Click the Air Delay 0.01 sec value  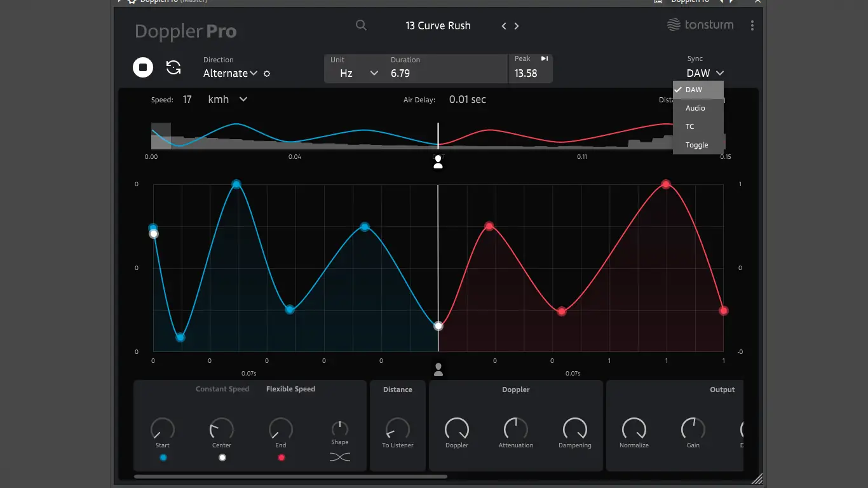pyautogui.click(x=468, y=99)
